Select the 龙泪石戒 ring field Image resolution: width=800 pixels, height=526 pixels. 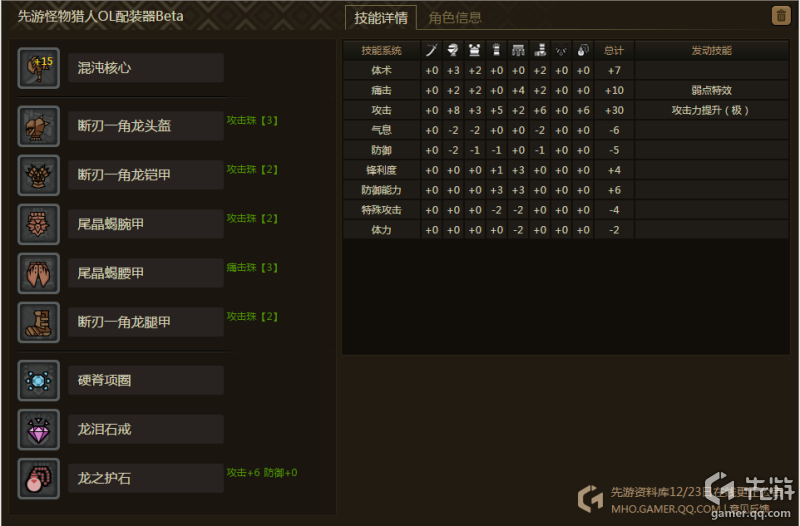coord(146,429)
